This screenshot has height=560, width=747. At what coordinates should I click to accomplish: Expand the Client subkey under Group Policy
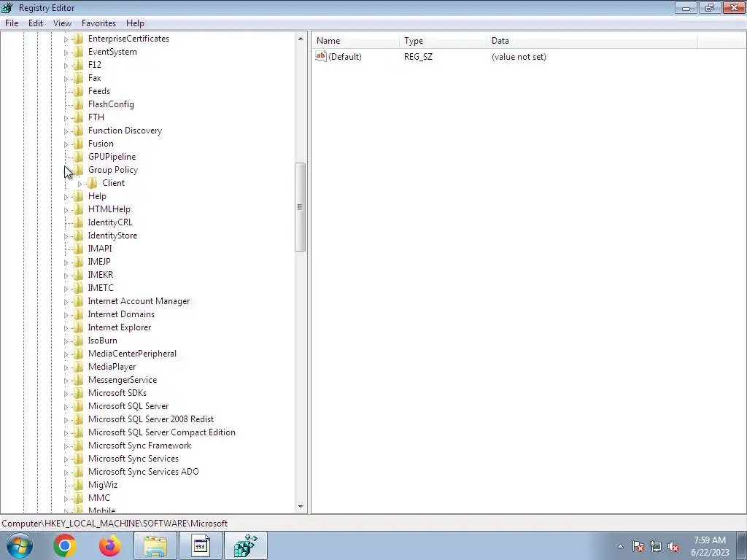(x=80, y=184)
